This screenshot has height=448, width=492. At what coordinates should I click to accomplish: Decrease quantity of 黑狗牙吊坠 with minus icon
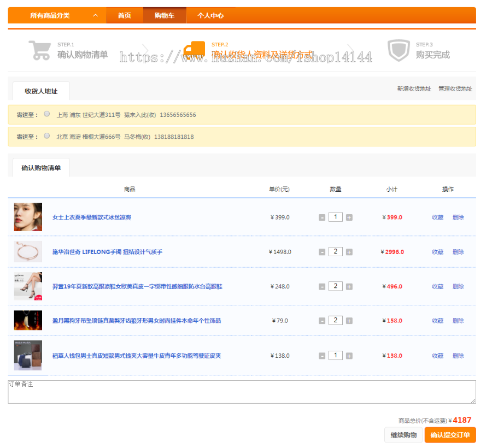[322, 320]
